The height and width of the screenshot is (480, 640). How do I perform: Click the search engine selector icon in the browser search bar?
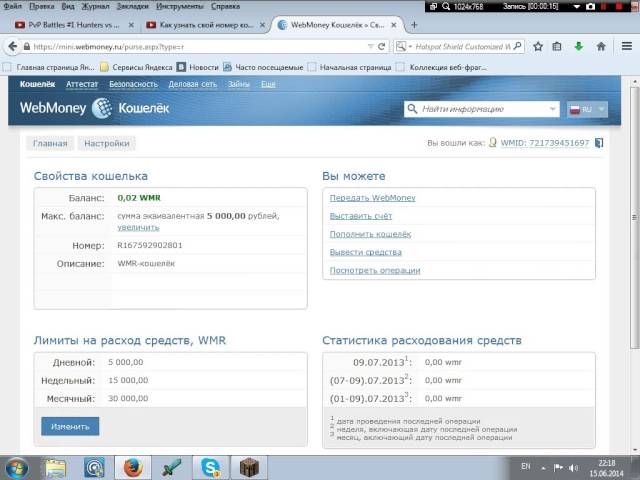tap(401, 47)
